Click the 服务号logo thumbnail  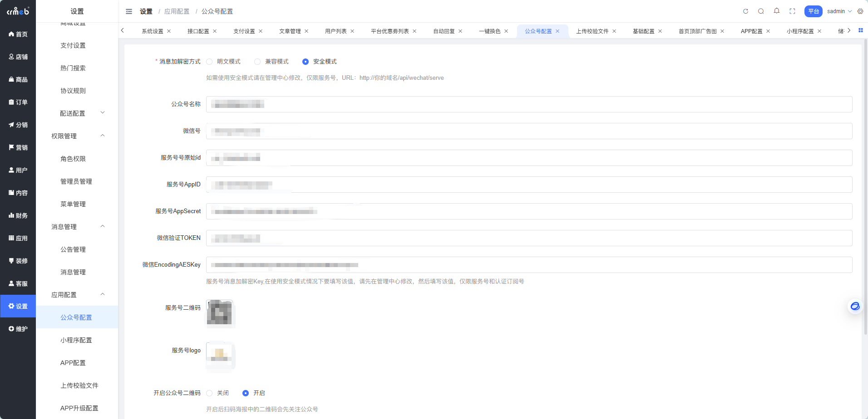click(220, 355)
